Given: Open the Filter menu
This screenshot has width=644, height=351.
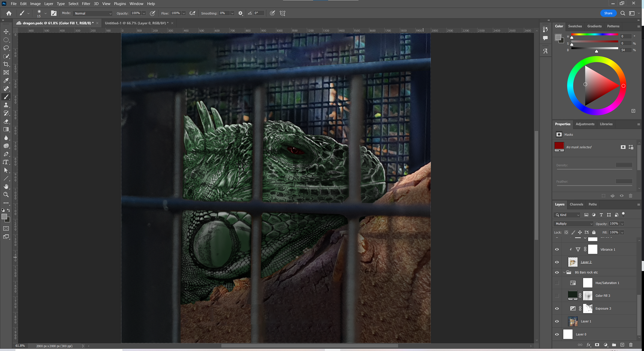Looking at the screenshot, I should [86, 4].
